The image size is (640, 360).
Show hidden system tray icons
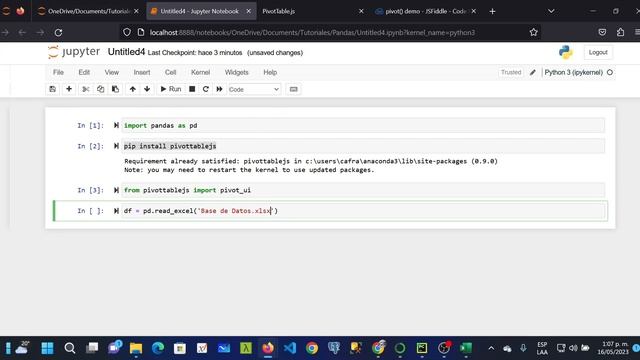click(x=491, y=348)
